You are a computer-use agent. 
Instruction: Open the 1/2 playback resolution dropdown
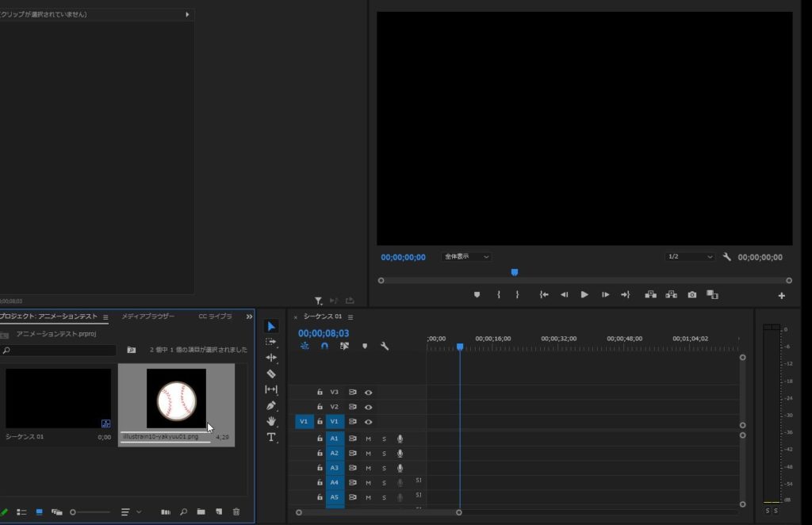click(x=690, y=257)
